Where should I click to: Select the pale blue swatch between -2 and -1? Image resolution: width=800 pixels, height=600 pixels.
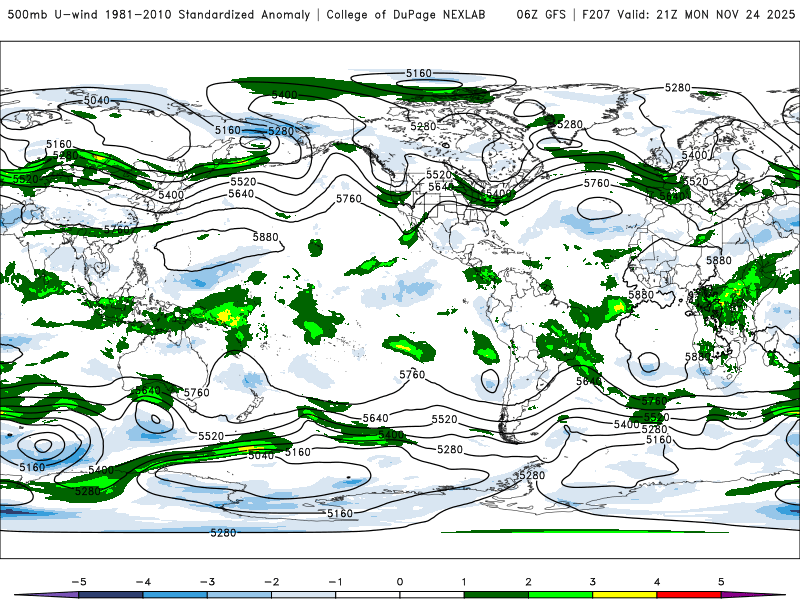(304, 595)
